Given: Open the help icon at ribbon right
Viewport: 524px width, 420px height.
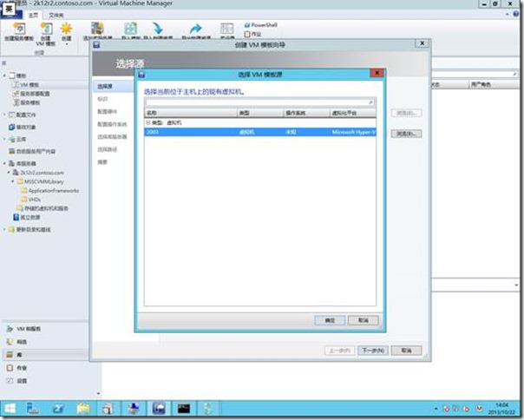Looking at the screenshot, I should (516, 15).
